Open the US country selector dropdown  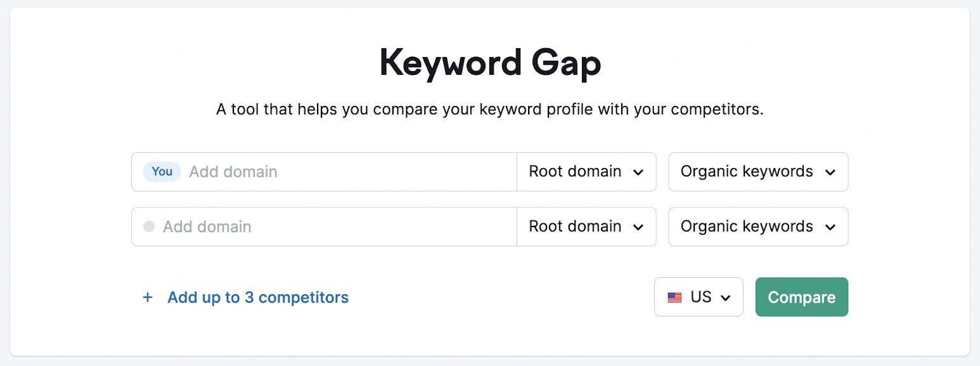coord(699,297)
